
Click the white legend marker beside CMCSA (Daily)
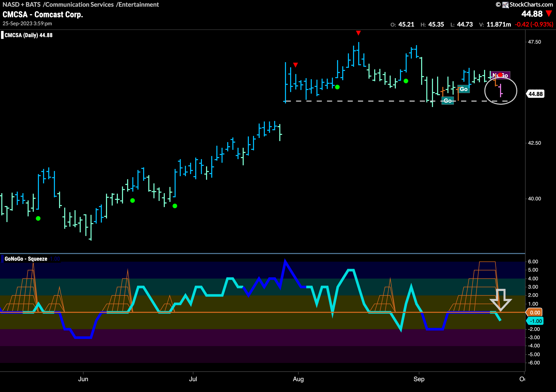pos(2,35)
